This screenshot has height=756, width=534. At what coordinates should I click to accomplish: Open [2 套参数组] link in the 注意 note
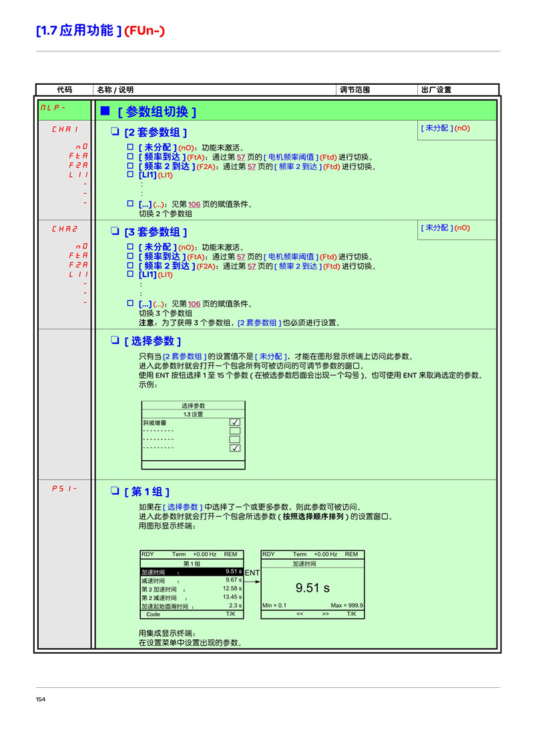tap(259, 323)
